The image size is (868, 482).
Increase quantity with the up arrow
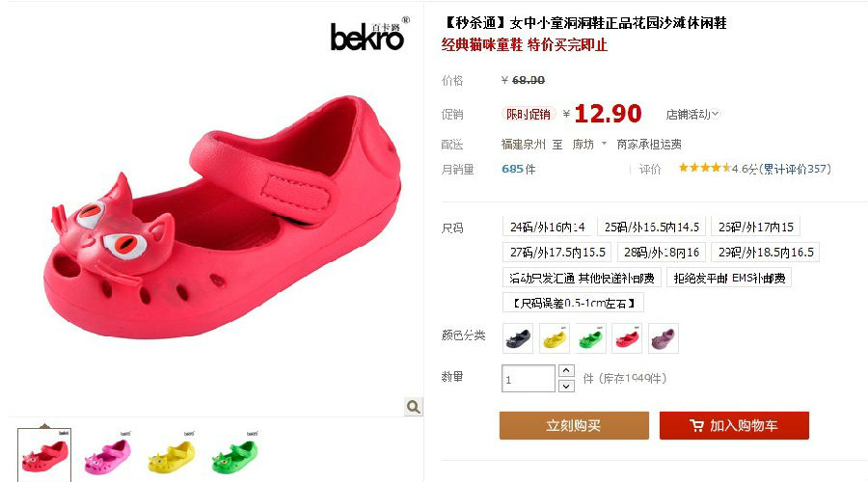566,371
